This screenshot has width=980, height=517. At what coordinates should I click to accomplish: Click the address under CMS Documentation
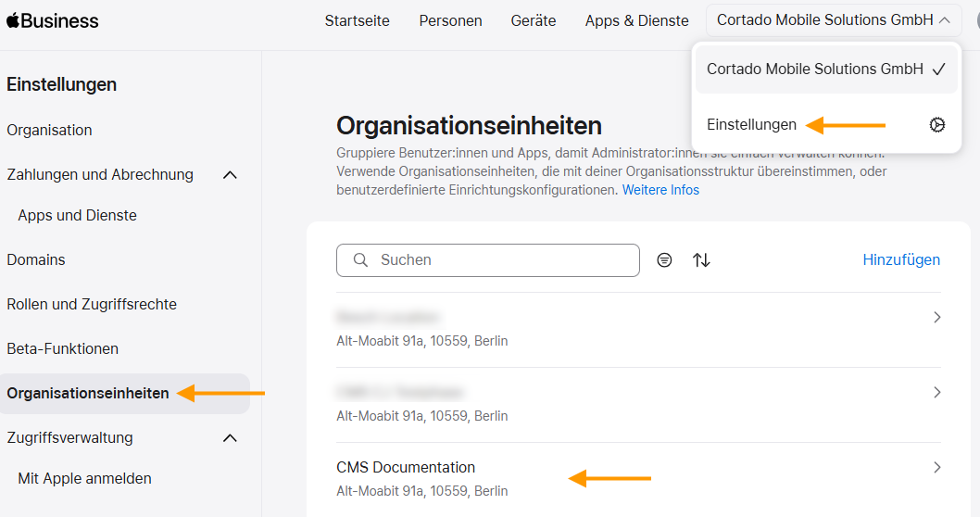[x=421, y=491]
